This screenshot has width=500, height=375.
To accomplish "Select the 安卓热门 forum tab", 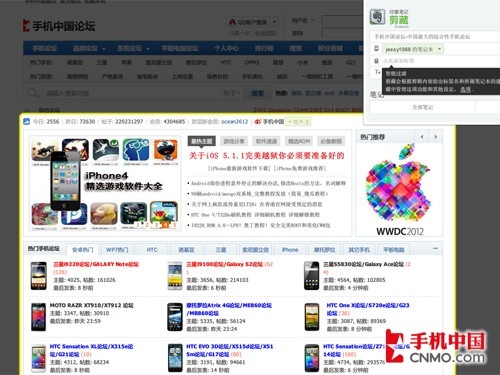I will pyautogui.click(x=82, y=250).
